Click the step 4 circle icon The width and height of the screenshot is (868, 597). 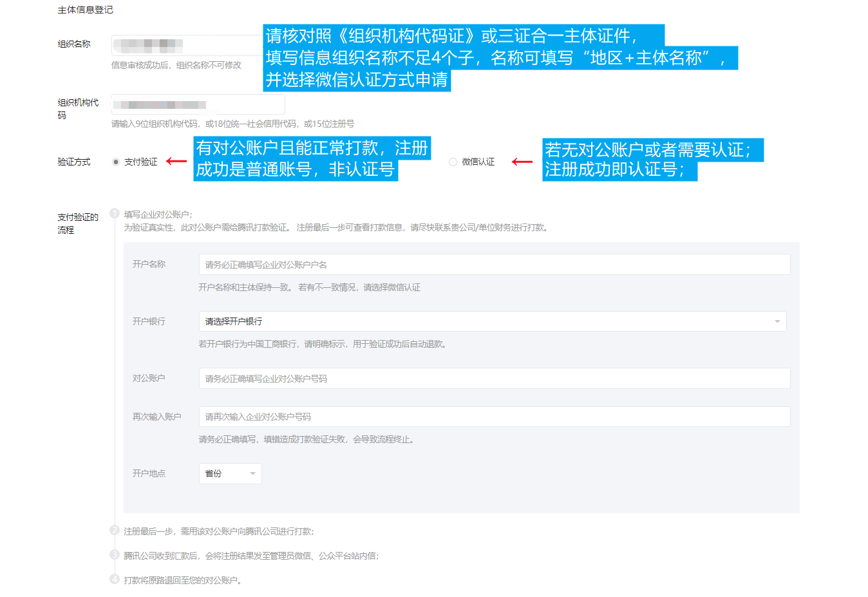point(115,579)
